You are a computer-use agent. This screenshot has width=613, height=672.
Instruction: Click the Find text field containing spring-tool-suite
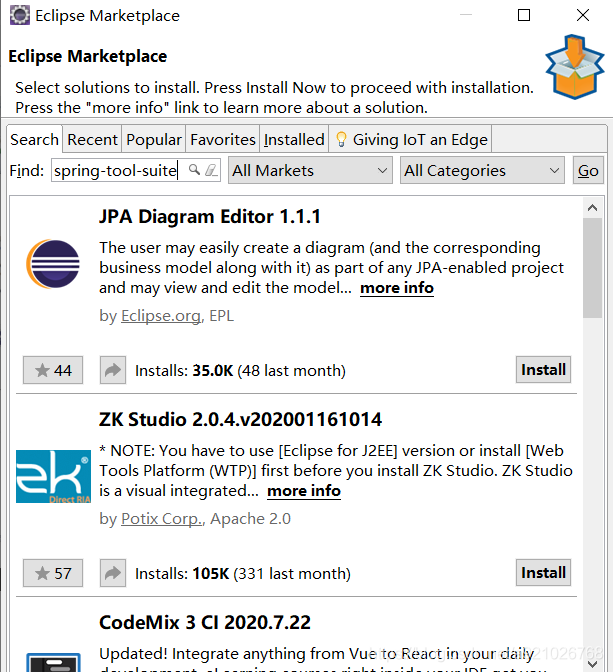[136, 170]
